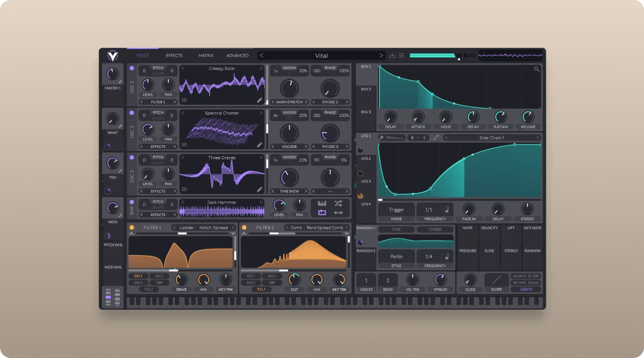
Task: Click the LFO 1 modulation destination icon
Action: pos(360,150)
